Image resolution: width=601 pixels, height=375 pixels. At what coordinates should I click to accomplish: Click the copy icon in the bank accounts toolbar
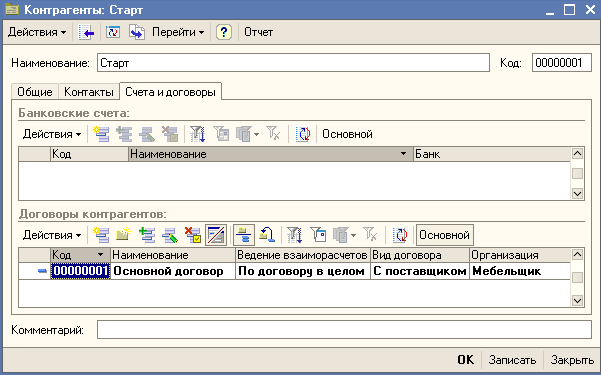pos(124,134)
